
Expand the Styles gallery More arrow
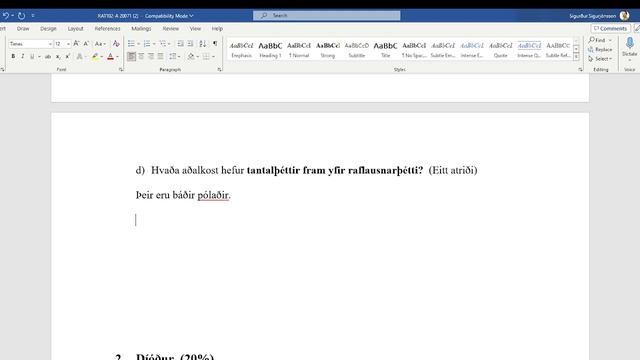point(576,57)
